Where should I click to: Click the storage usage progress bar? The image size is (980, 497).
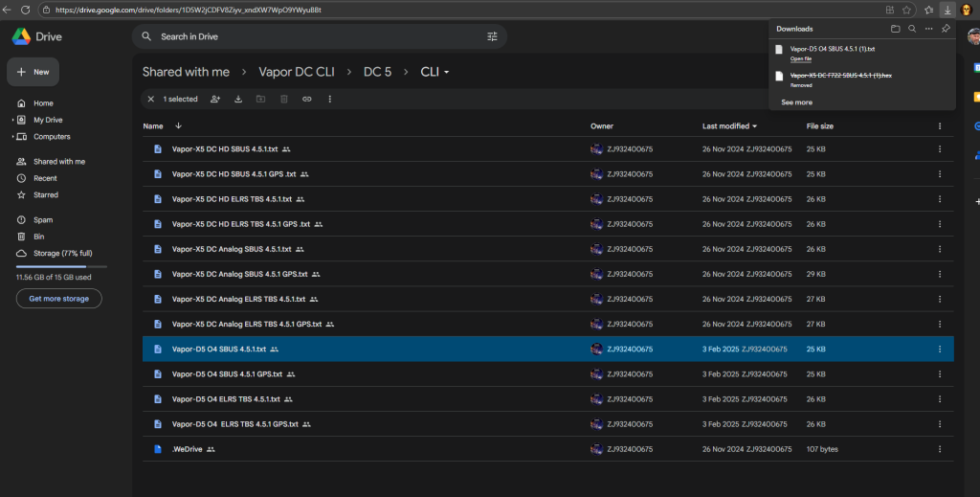pos(61,266)
